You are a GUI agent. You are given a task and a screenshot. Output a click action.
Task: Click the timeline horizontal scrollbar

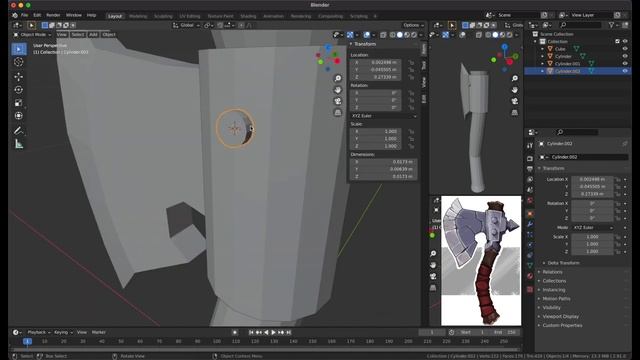pos(267,350)
